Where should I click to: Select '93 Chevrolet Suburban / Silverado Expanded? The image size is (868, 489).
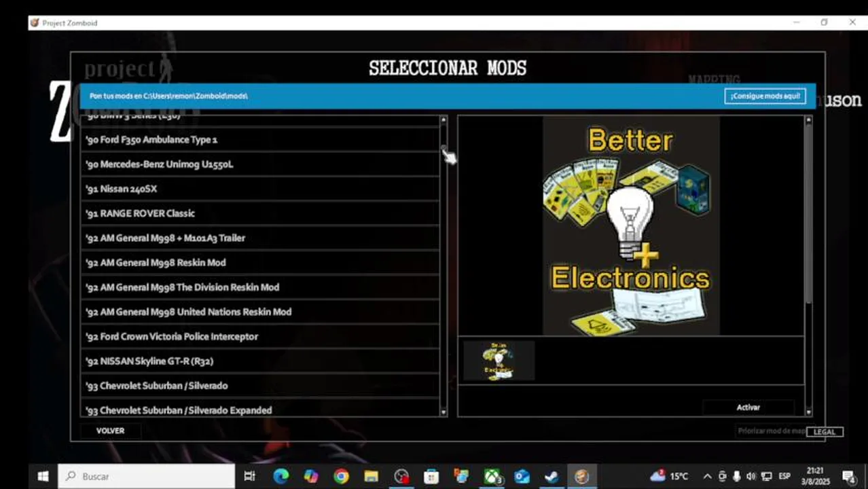(260, 408)
